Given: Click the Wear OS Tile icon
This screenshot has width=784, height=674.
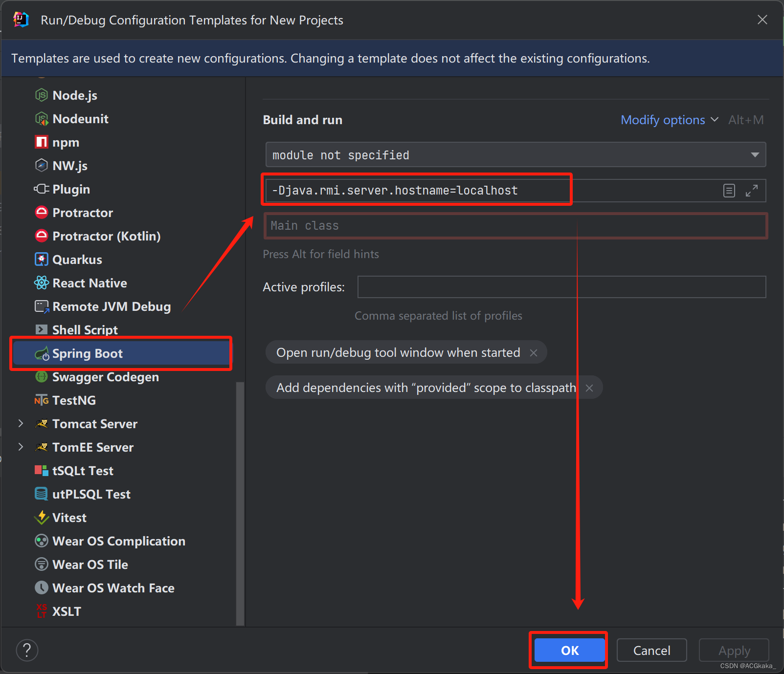Looking at the screenshot, I should (42, 565).
